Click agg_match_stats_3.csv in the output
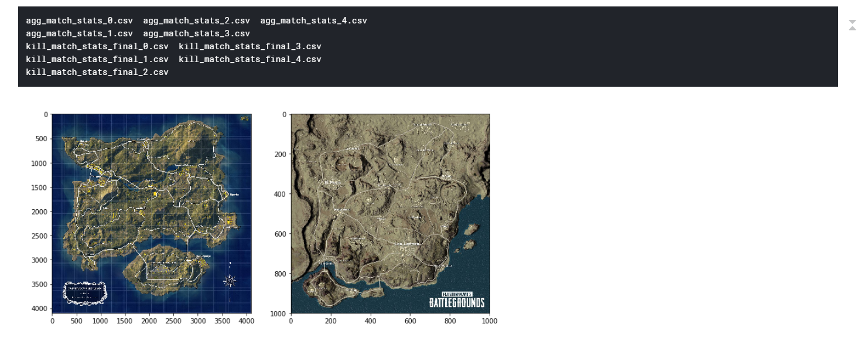Screen dimensions: 868x341 (x=196, y=33)
